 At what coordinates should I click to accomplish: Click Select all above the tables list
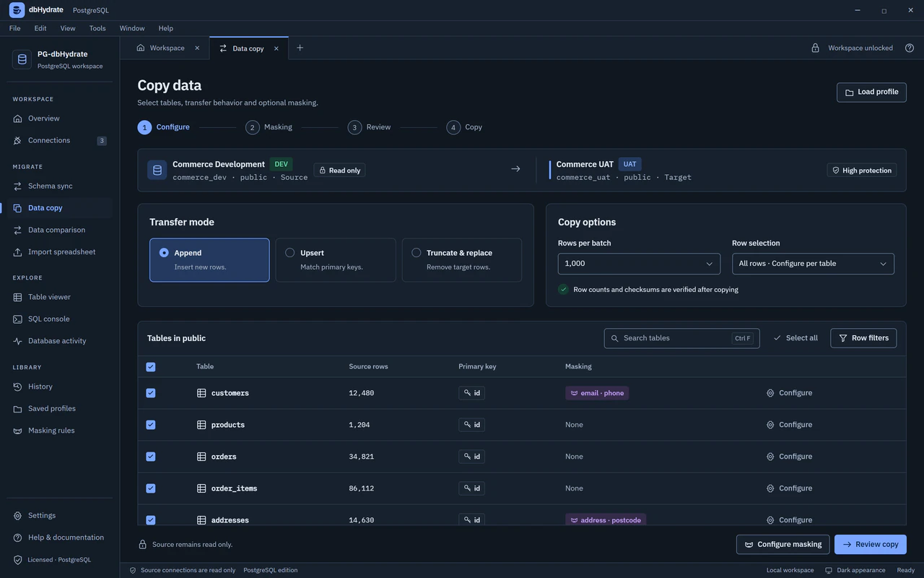pos(795,338)
